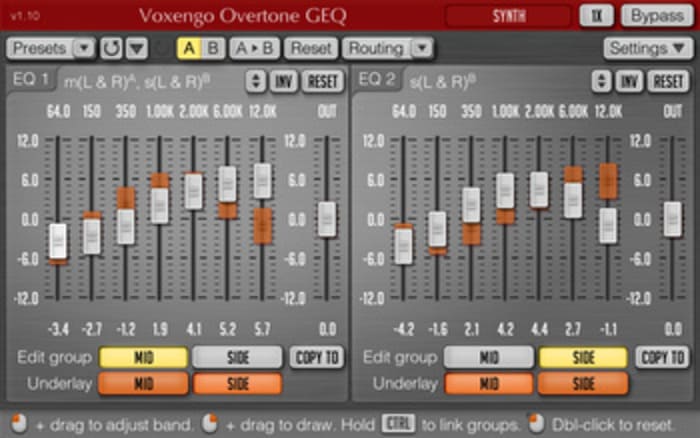Select SIDE edit group in EQ 1
The height and width of the screenshot is (438, 700).
click(238, 358)
